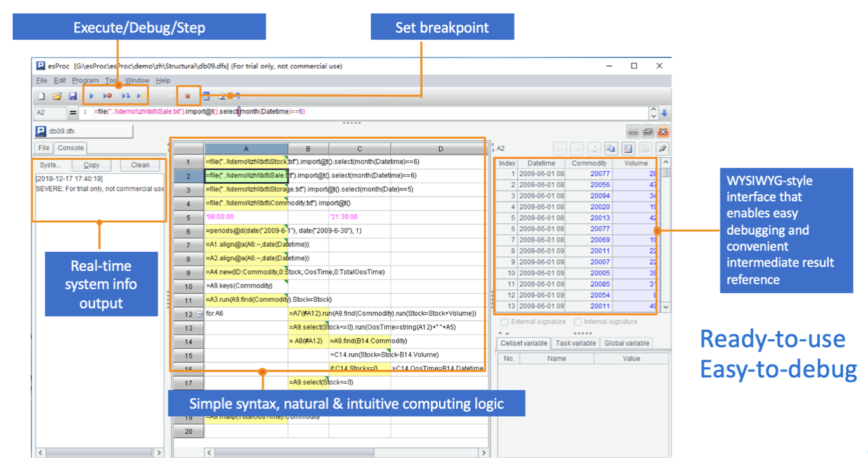
Task: Enable the Internal signature checkbox
Action: pos(577,322)
